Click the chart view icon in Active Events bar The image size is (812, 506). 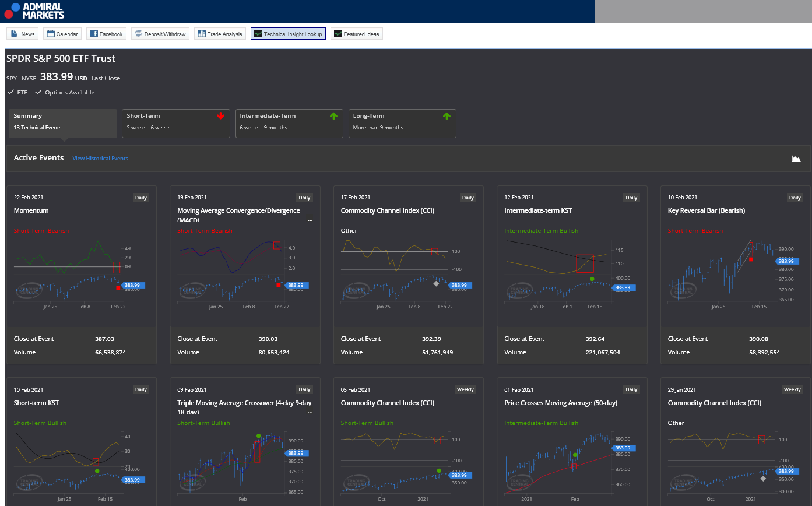tap(796, 159)
